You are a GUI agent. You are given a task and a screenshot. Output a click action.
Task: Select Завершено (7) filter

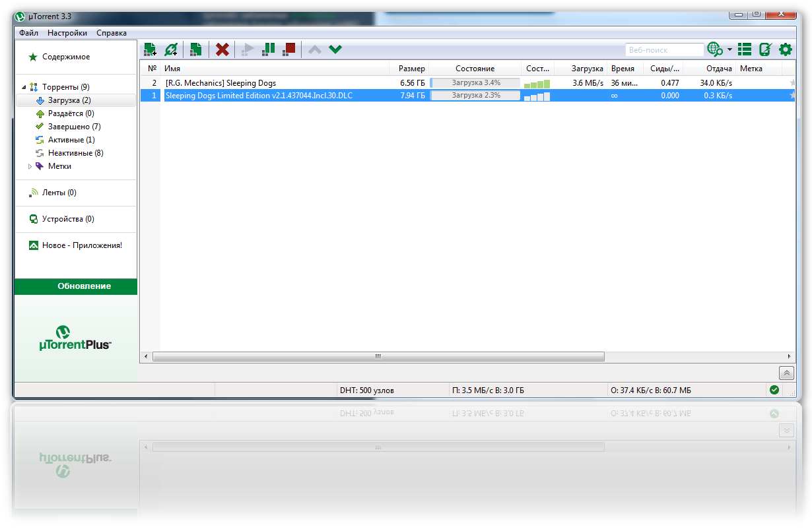pos(75,127)
